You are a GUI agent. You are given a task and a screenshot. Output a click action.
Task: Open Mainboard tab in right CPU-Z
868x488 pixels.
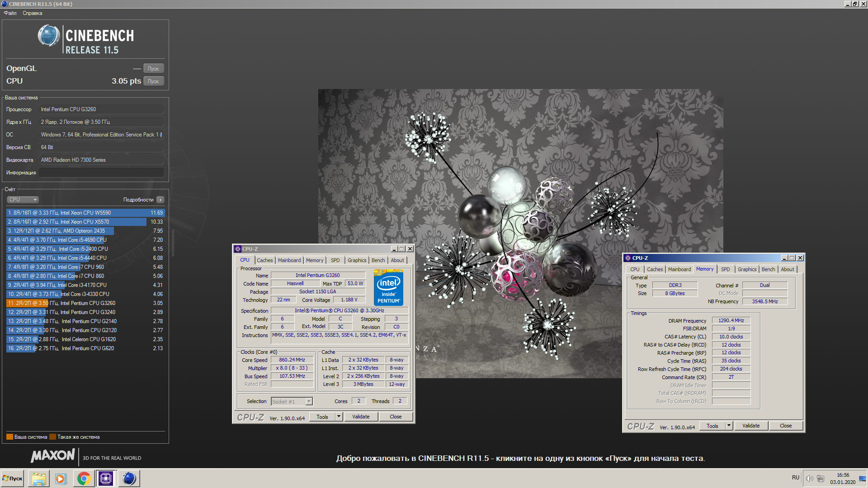(679, 269)
